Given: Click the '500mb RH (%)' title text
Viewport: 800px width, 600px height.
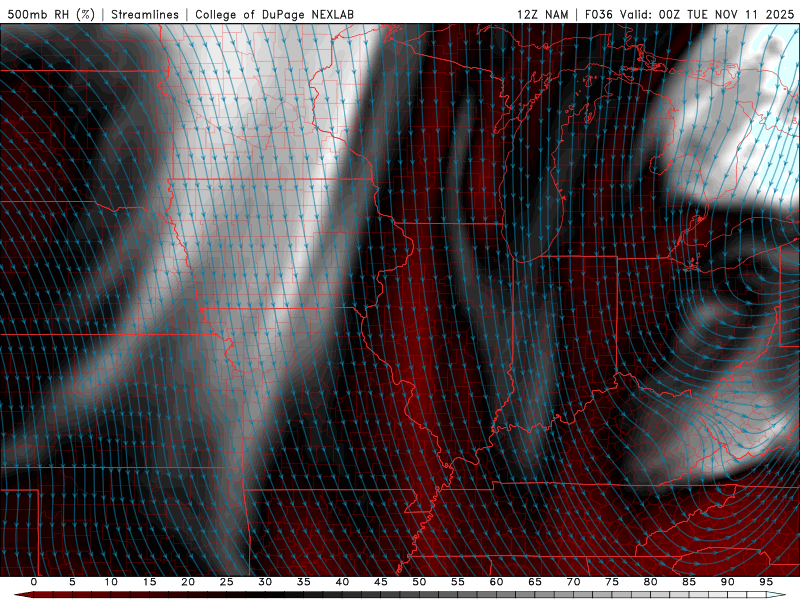Looking at the screenshot, I should tap(51, 14).
